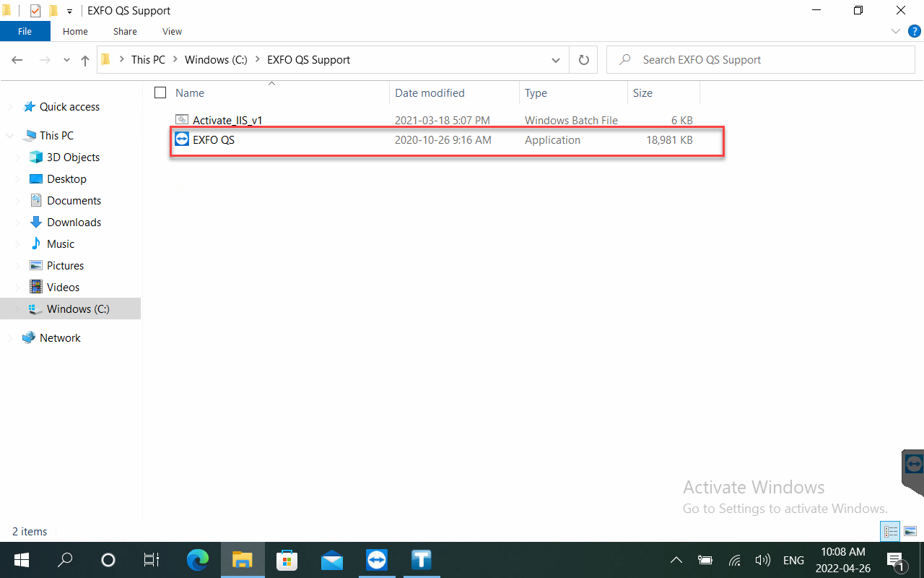The image size is (924, 578).
Task: Open Customize Quick Access Toolbar dropdown
Action: pos(70,11)
